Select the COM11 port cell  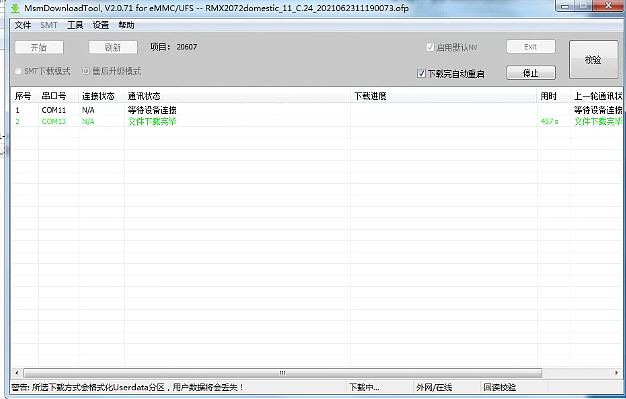53,110
